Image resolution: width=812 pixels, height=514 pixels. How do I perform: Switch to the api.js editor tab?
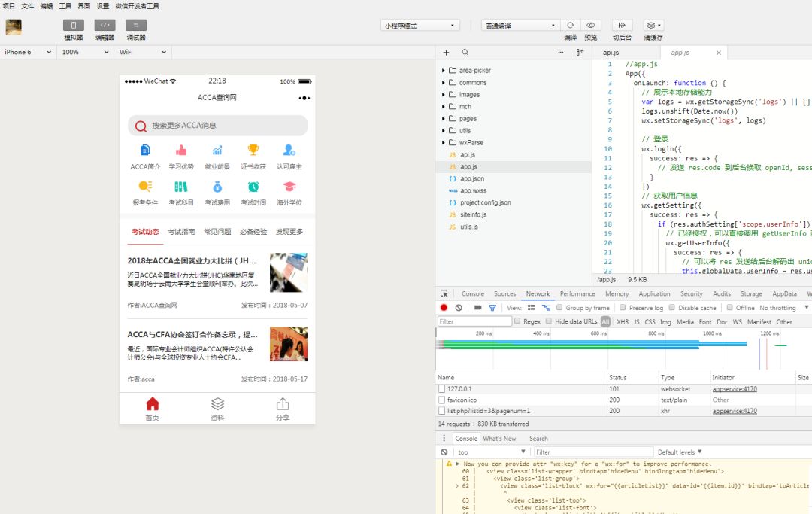click(611, 53)
